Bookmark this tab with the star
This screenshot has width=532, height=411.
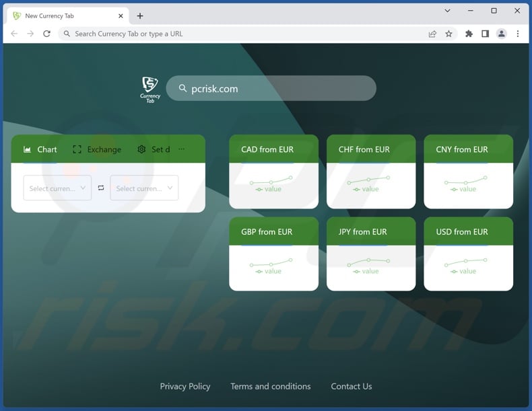[x=448, y=34]
